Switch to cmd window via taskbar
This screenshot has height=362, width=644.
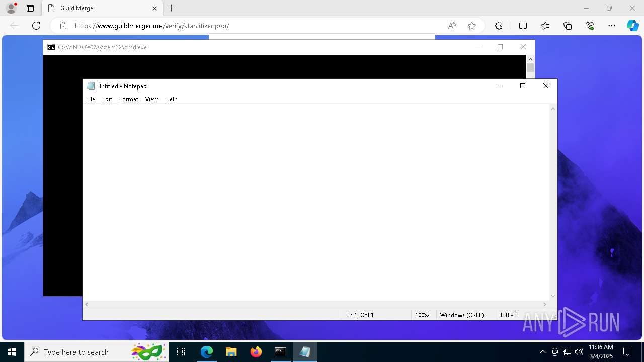point(280,352)
